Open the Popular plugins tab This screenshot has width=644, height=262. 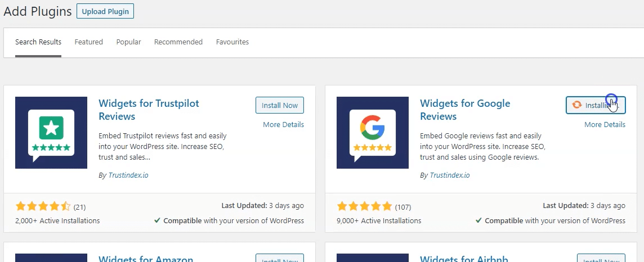pyautogui.click(x=128, y=42)
